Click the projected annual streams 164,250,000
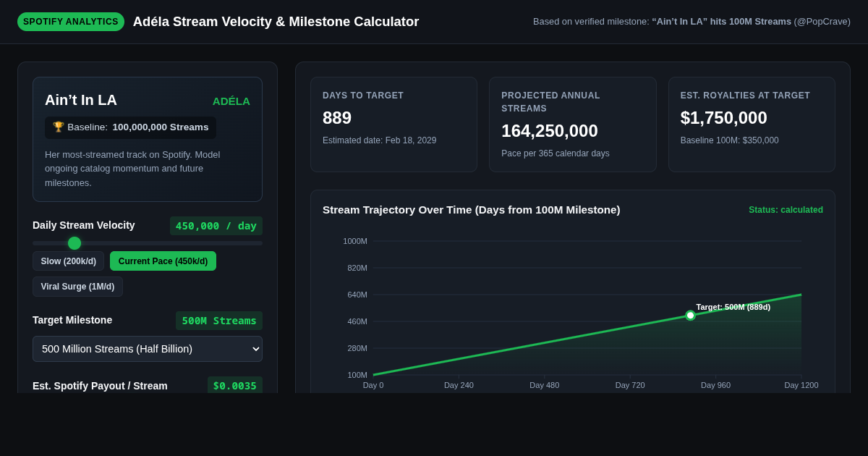Image resolution: width=868 pixels, height=456 pixels. [x=550, y=131]
